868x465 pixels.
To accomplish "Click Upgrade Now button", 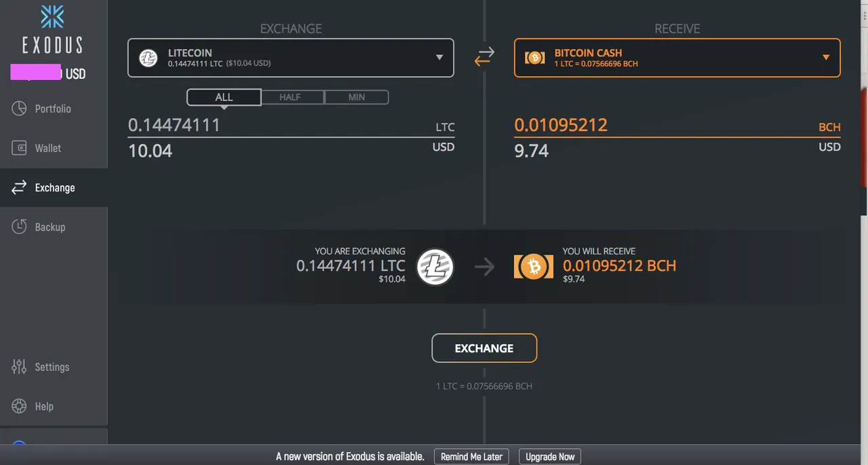I will 550,457.
